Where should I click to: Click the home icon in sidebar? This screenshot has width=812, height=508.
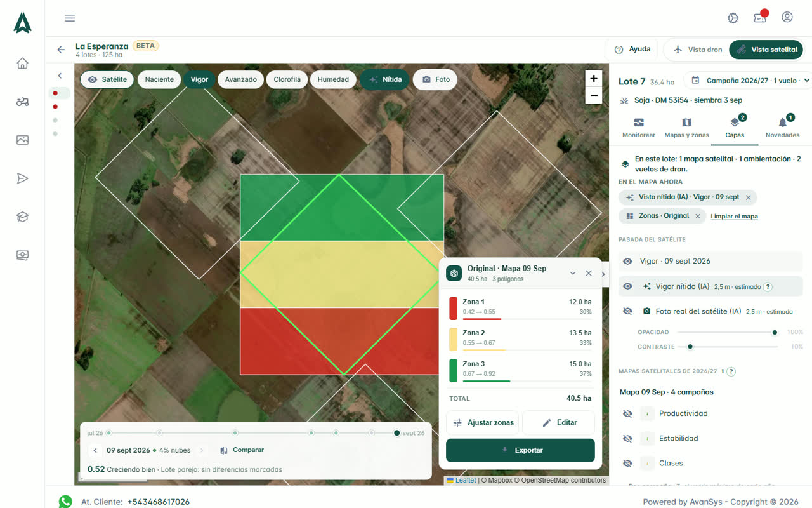click(22, 63)
